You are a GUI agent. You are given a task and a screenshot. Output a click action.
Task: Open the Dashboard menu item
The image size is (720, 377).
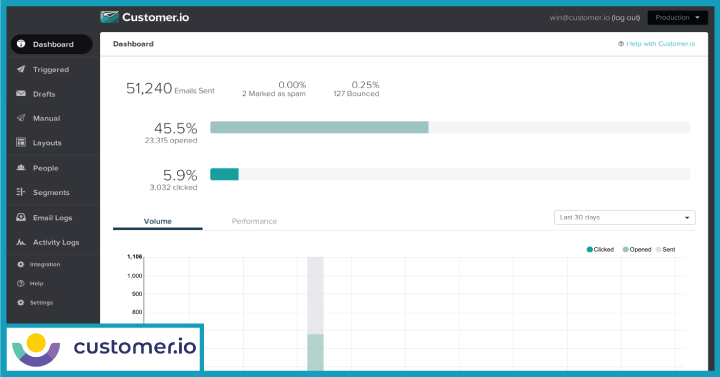(x=51, y=44)
